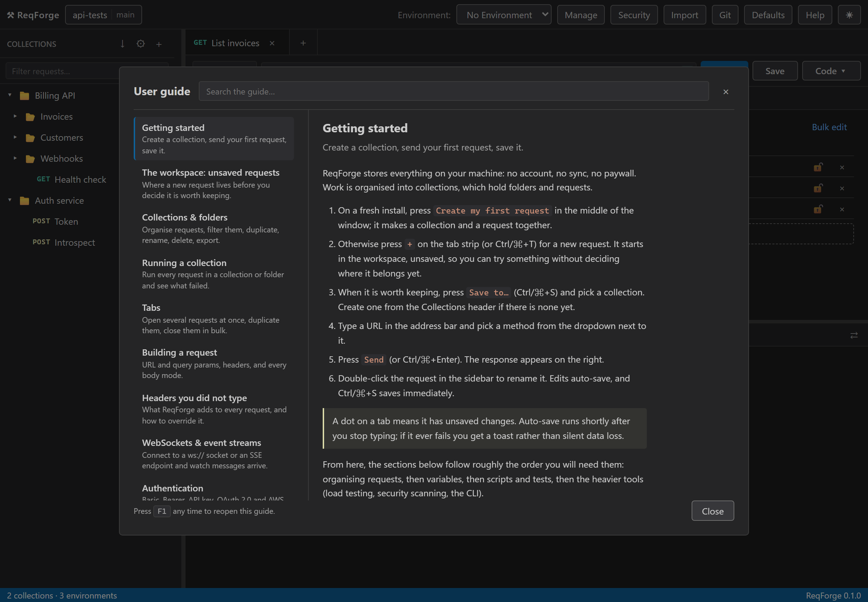The image size is (868, 602).
Task: Open the Collections & folders section
Action: [214, 229]
